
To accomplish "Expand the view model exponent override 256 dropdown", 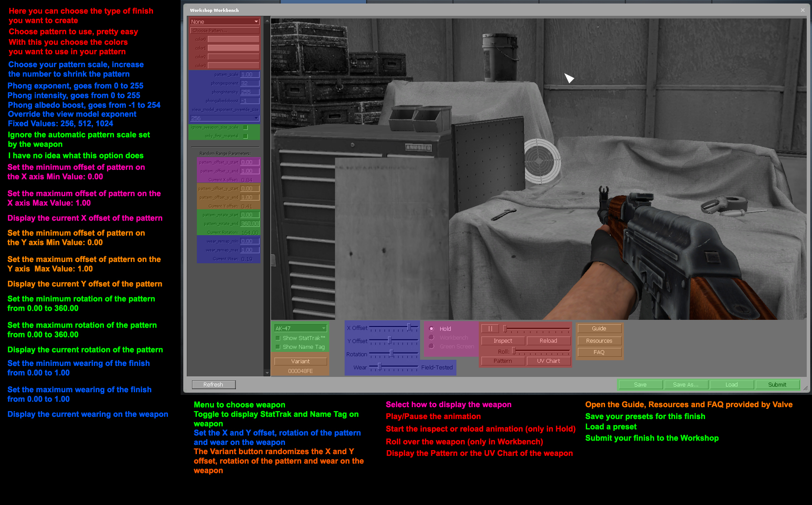I will pyautogui.click(x=224, y=118).
